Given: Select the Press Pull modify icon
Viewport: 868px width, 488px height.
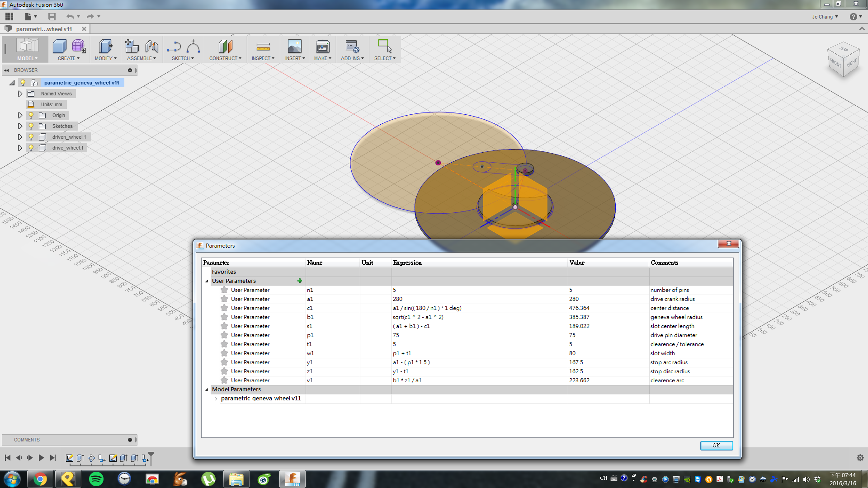Looking at the screenshot, I should click(105, 47).
